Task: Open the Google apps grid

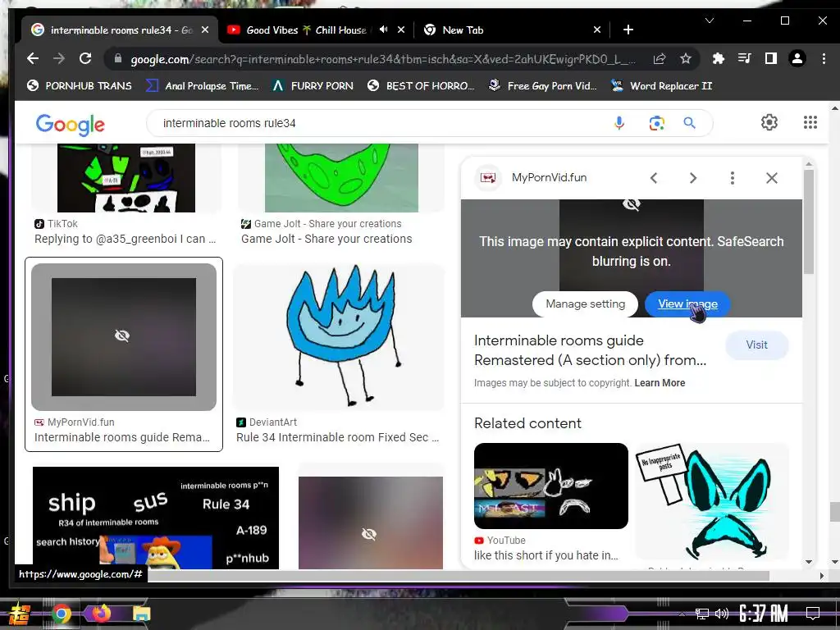Action: [810, 122]
